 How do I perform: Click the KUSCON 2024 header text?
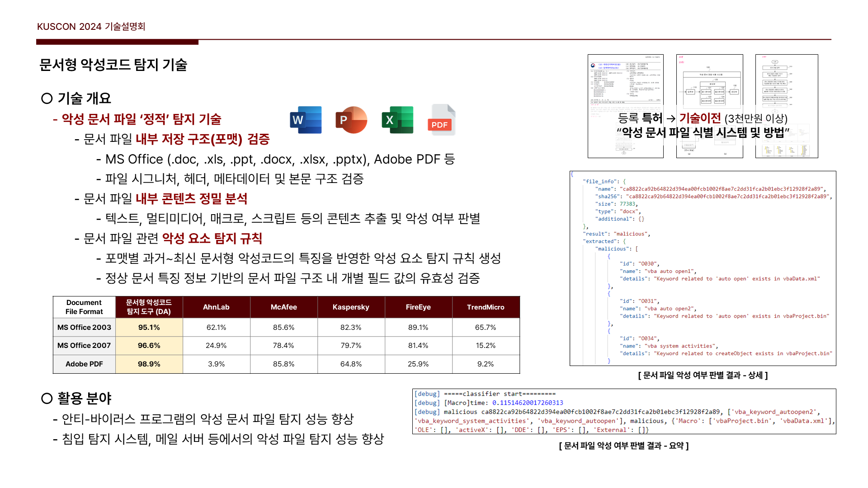click(x=91, y=27)
